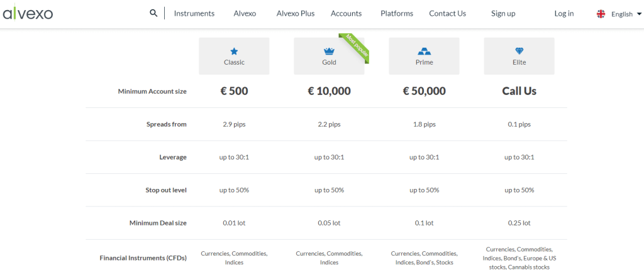Click Prime's up to 50% value
The height and width of the screenshot is (275, 644).
[425, 190]
